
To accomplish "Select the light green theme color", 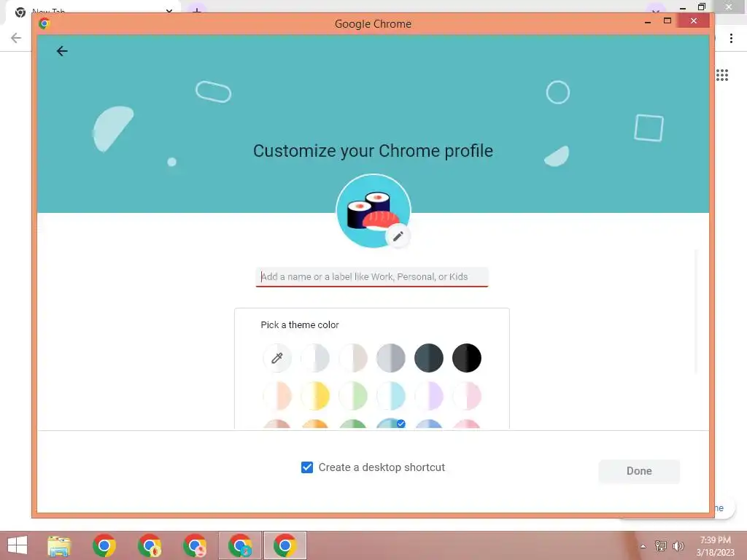I will [353, 396].
